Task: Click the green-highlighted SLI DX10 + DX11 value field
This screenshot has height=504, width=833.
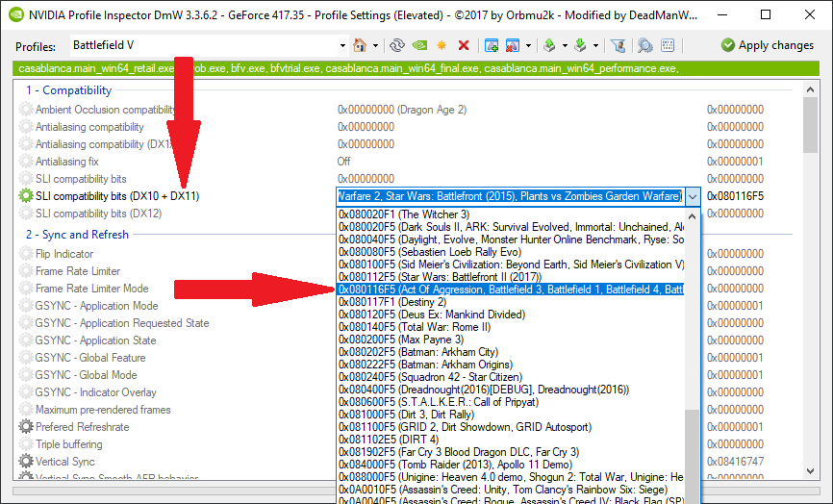Action: (511, 196)
